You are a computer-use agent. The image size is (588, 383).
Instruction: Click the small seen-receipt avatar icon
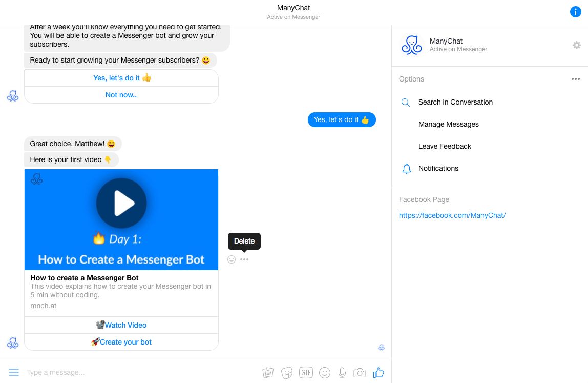pos(381,347)
